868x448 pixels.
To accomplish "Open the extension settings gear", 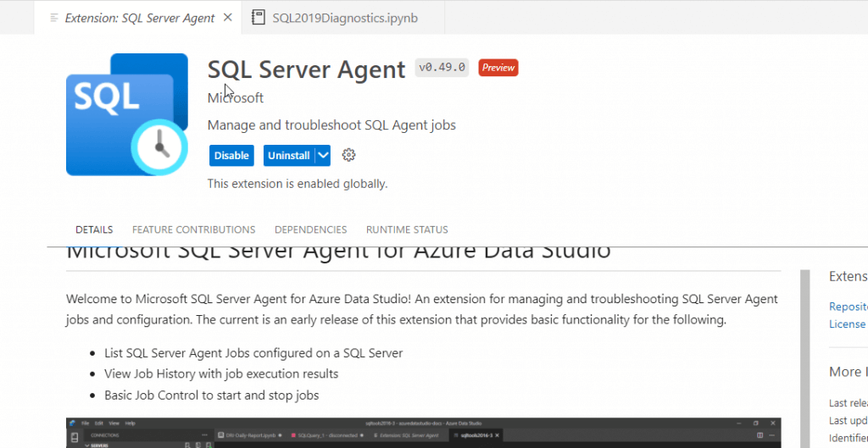I will (348, 155).
